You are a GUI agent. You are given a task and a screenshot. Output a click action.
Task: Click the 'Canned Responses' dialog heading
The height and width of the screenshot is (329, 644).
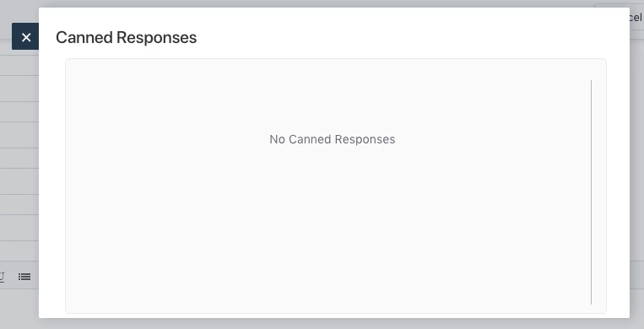coord(126,37)
